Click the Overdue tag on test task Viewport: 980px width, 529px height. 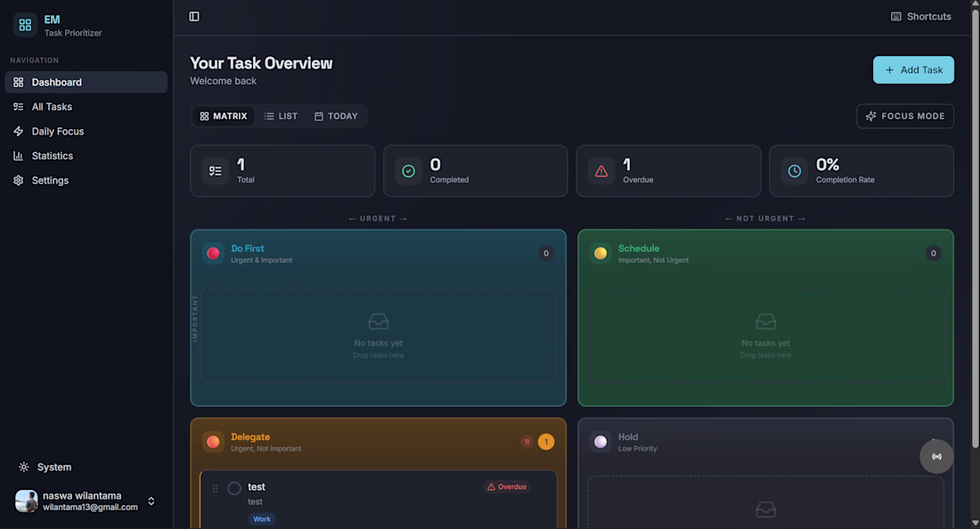click(x=507, y=486)
